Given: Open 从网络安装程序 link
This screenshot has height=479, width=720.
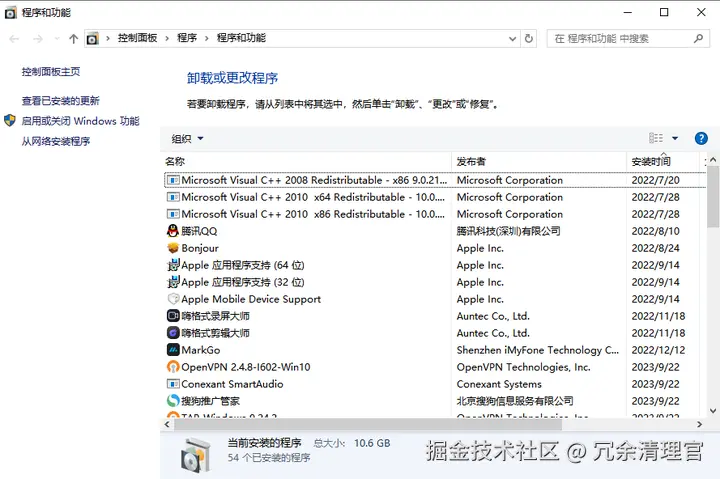Looking at the screenshot, I should pos(56,141).
